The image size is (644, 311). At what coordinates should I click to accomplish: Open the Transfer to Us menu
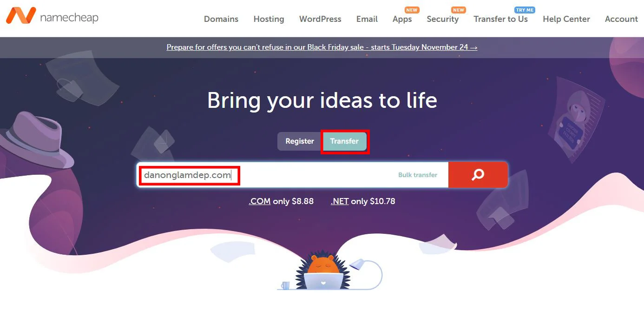click(x=501, y=19)
